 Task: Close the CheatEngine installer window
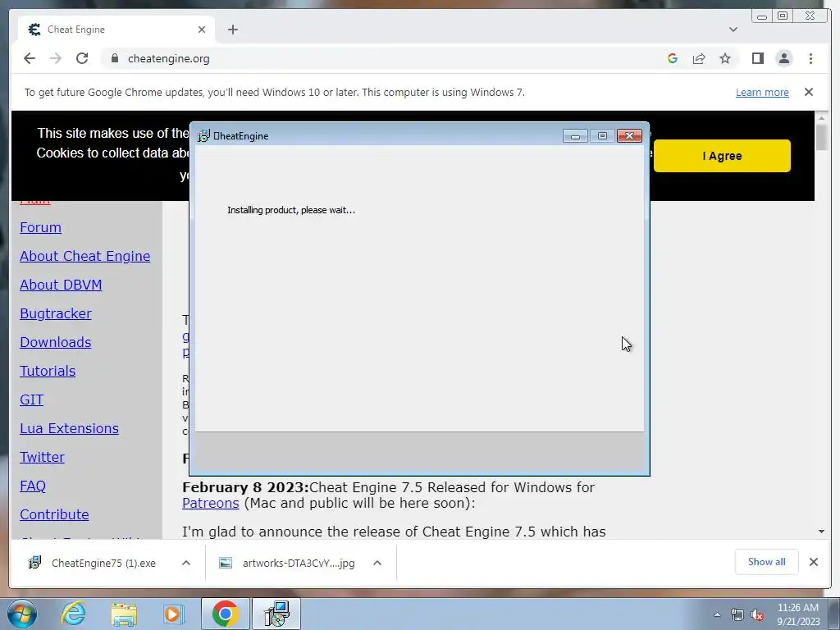629,136
